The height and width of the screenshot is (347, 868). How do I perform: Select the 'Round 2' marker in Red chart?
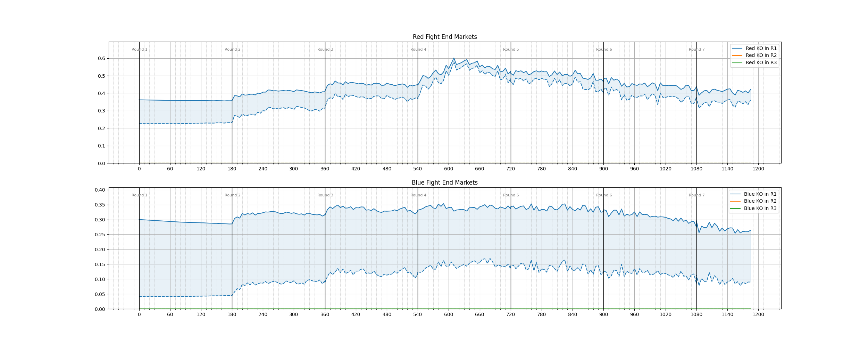point(232,49)
